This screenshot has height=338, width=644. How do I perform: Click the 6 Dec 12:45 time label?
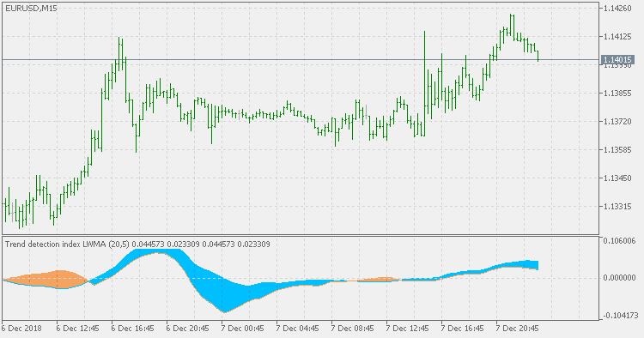coord(78,329)
